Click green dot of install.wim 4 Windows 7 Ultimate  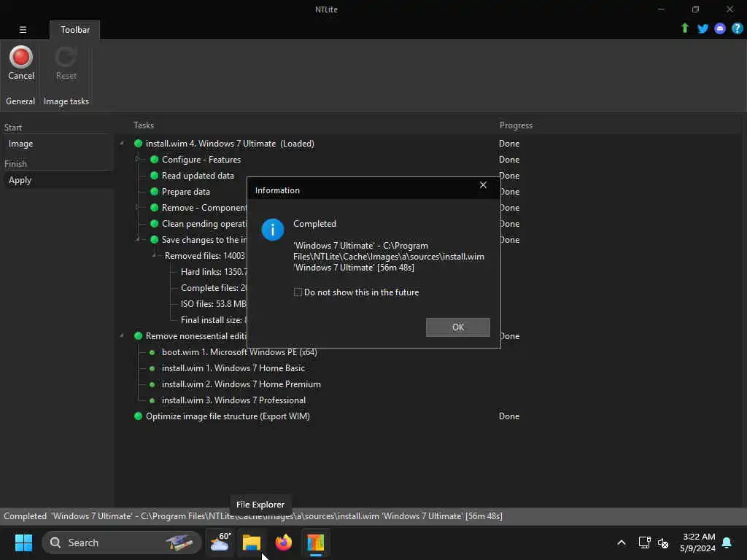138,144
